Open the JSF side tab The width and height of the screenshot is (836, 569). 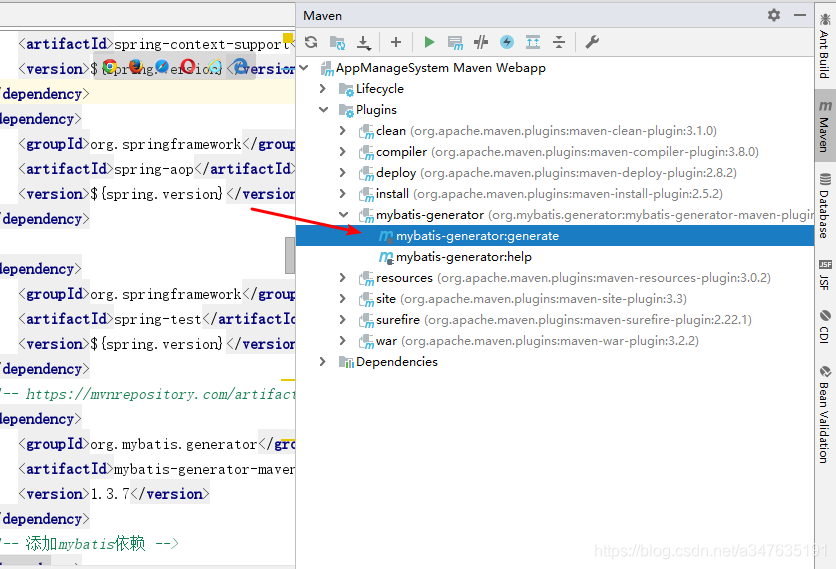(825, 275)
